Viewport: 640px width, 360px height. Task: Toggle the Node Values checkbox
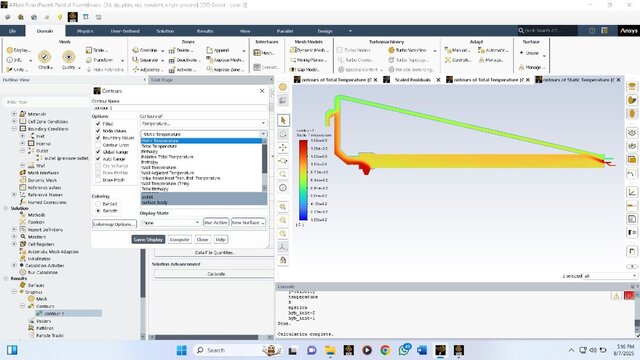[98, 131]
